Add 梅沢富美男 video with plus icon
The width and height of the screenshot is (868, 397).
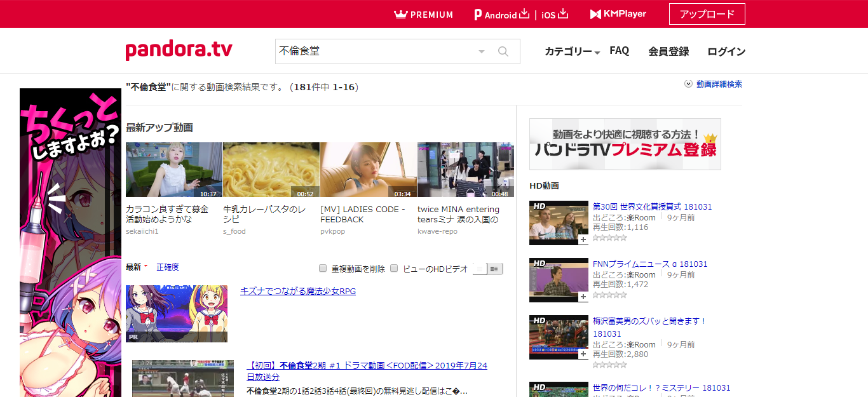583,354
